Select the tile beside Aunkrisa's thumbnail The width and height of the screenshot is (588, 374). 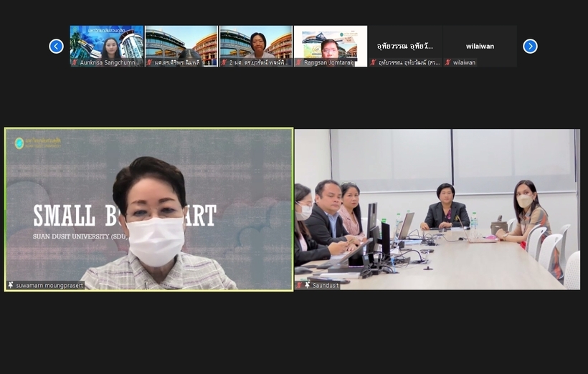(181, 46)
